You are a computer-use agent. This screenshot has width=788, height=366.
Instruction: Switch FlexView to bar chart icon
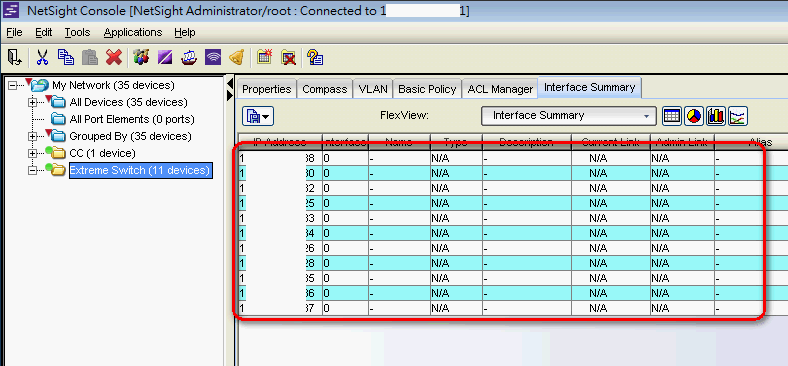716,117
